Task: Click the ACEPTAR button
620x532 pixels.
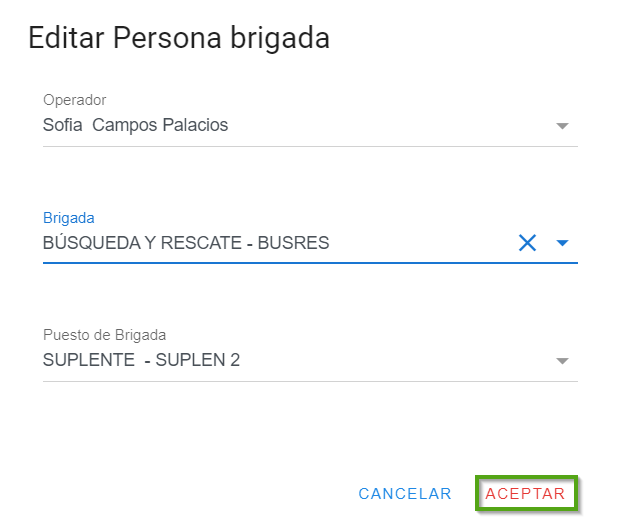Action: click(x=525, y=494)
